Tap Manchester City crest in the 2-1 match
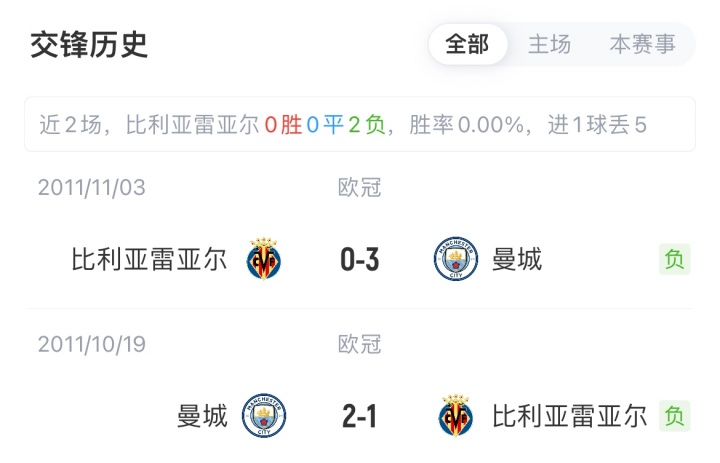Screen dimensions: 720x463 (264, 415)
